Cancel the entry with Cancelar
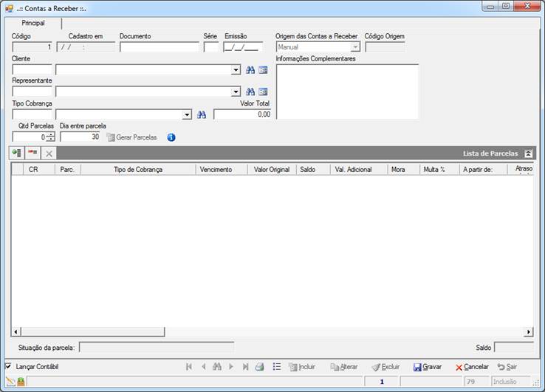Viewport: 545px width, 392px height. pyautogui.click(x=472, y=367)
